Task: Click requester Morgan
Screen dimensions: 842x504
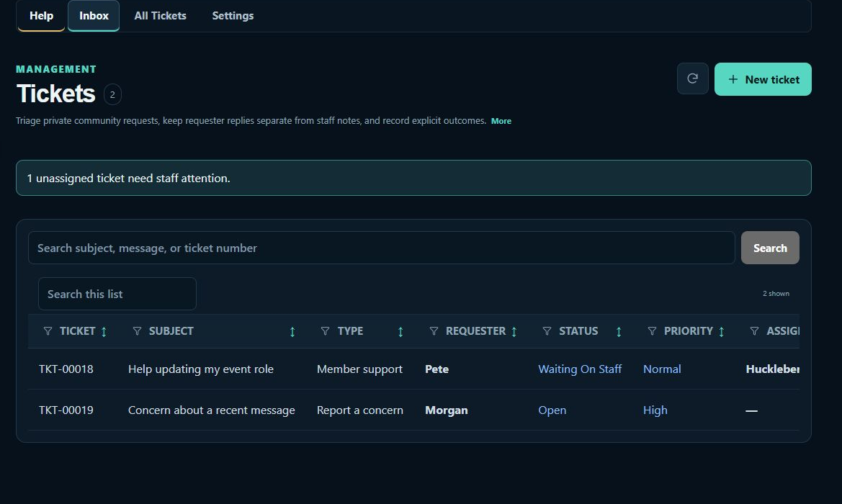Action: (x=447, y=410)
